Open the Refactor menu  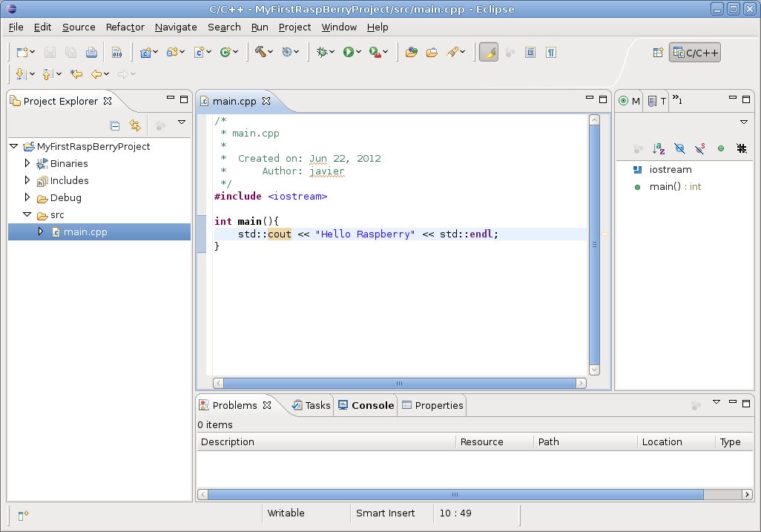pos(125,27)
